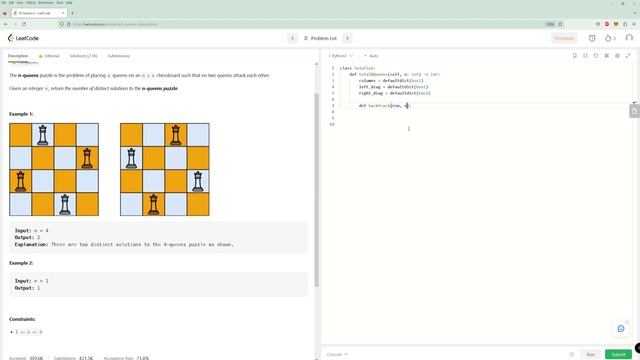Open a new browser tab
This screenshot has width=640, height=360.
pyautogui.click(x=72, y=13)
